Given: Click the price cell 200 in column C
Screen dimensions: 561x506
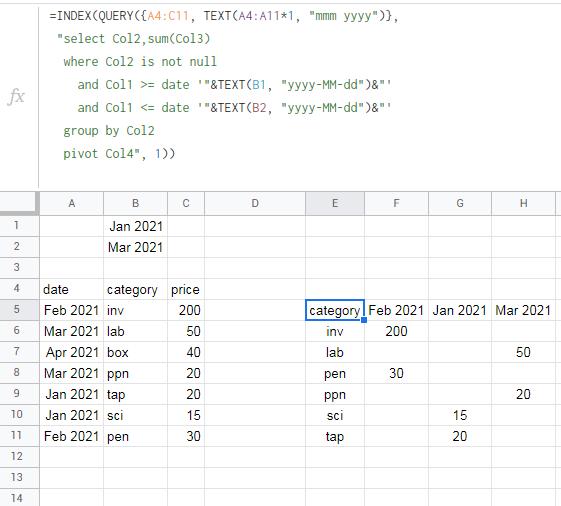Looking at the screenshot, I should click(x=186, y=310).
